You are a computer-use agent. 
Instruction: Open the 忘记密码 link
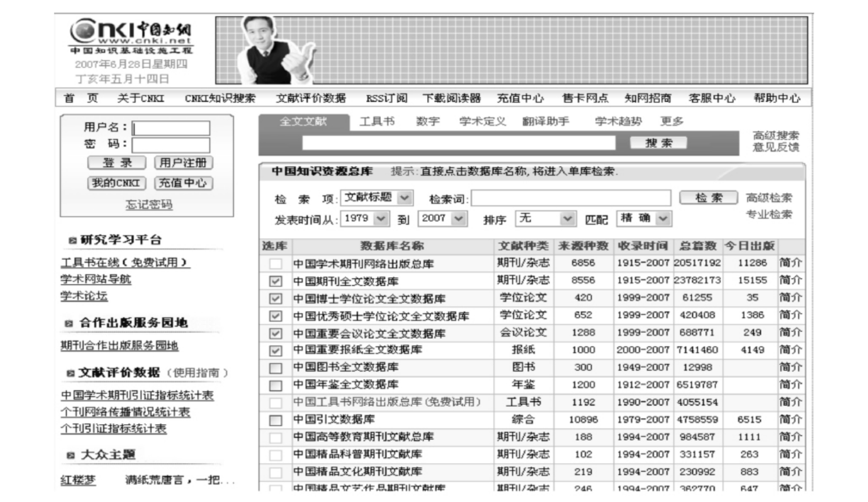click(x=149, y=204)
